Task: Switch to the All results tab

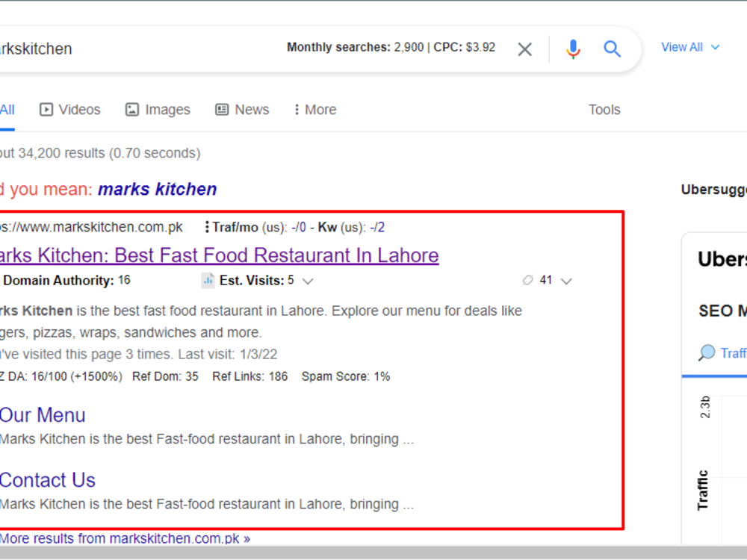Action: coord(7,110)
